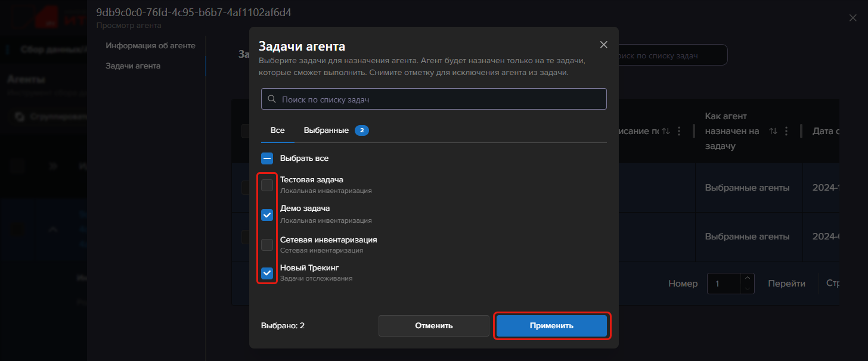Focus the dialog's Поиск по списку задач field
The height and width of the screenshot is (361, 868).
coord(441,99)
